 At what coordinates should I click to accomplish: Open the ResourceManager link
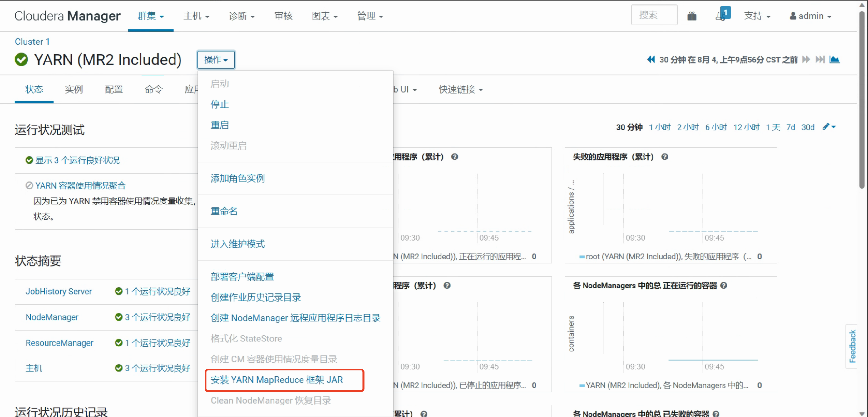coord(59,343)
